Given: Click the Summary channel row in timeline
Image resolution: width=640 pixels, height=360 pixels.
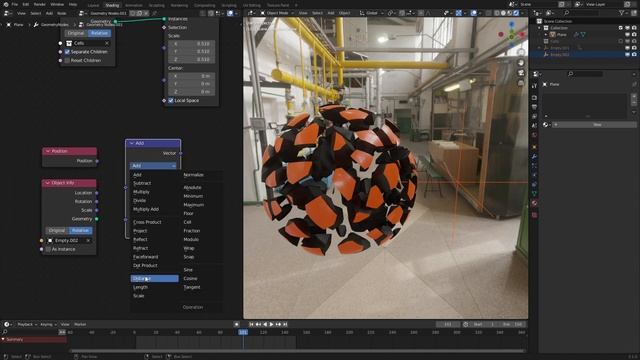Looking at the screenshot, I should pyautogui.click(x=34, y=340).
